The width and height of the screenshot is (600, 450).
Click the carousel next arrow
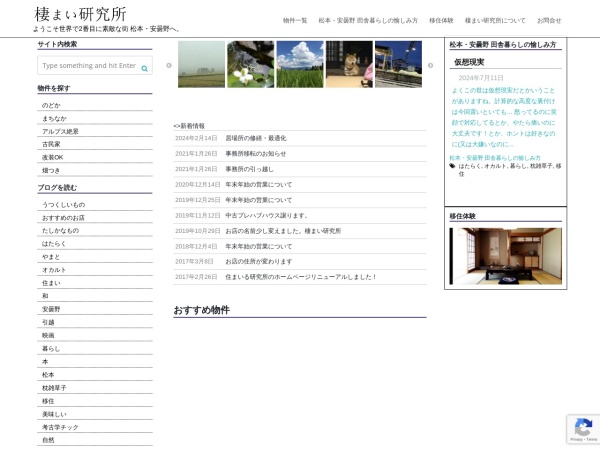[430, 65]
